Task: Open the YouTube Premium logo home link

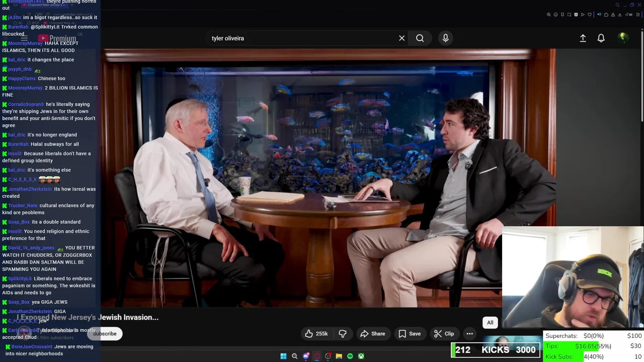Action: 57,38
